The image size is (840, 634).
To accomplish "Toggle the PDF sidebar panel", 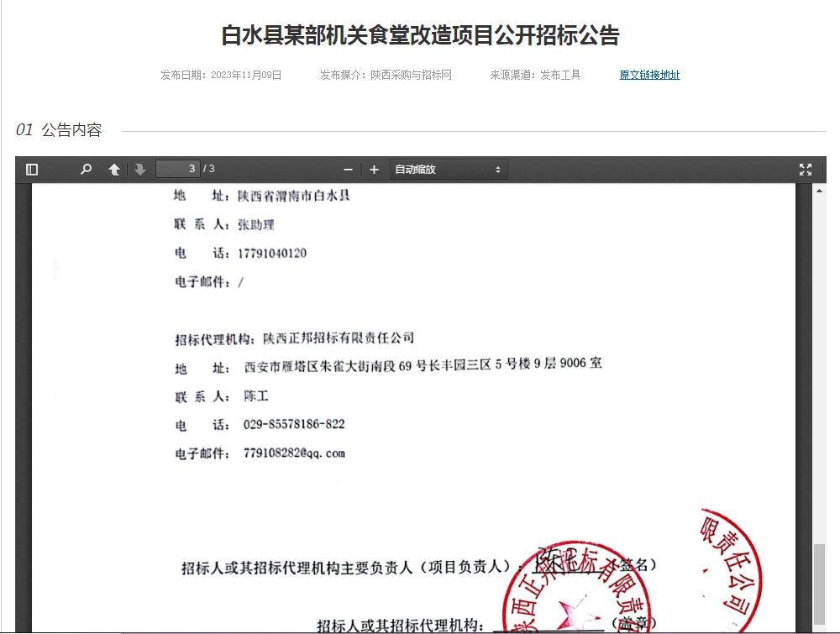I will pyautogui.click(x=32, y=170).
